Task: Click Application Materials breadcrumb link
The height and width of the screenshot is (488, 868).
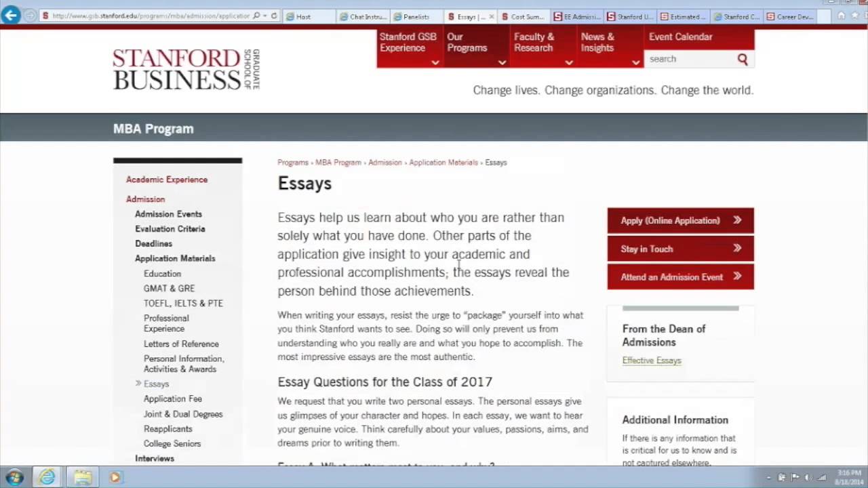Action: (443, 163)
